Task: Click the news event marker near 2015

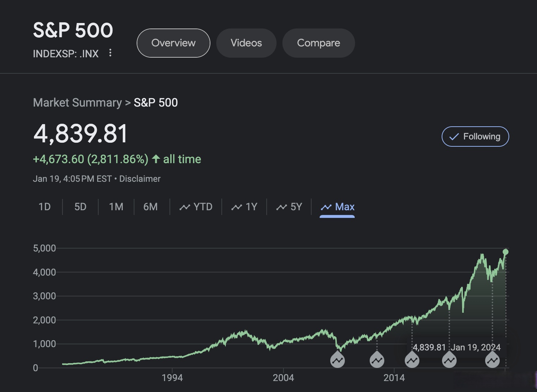Action: pos(412,361)
